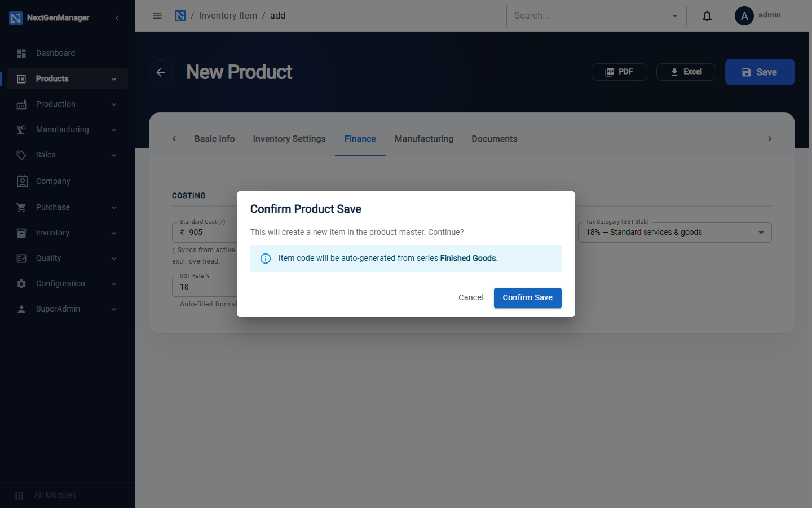Screen dimensions: 812x508
Task: Download the Excel export
Action: 686,72
